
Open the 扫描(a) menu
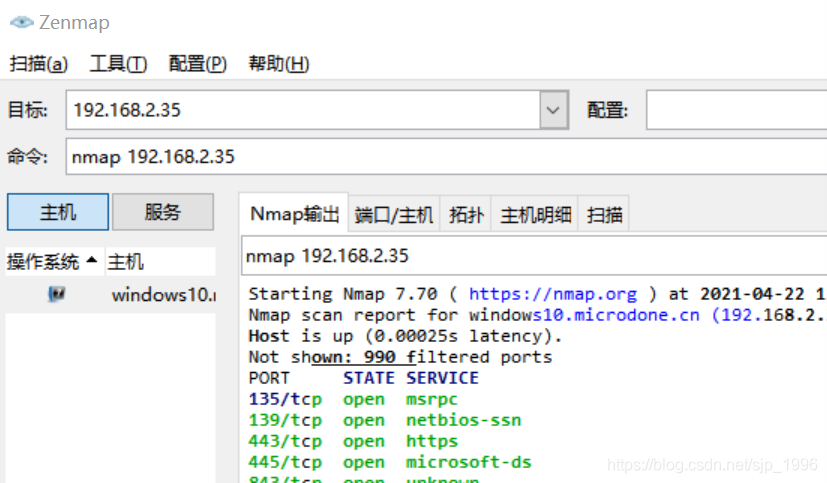click(39, 64)
